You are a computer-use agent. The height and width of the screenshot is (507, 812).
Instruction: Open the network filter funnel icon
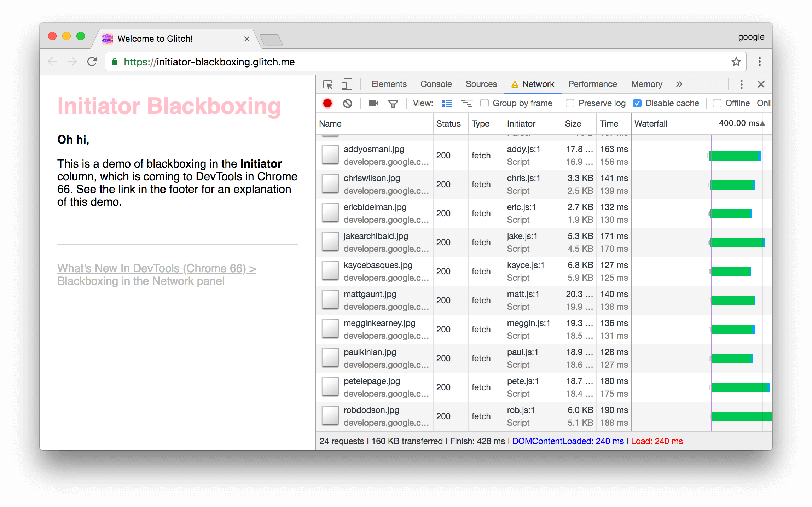393,104
